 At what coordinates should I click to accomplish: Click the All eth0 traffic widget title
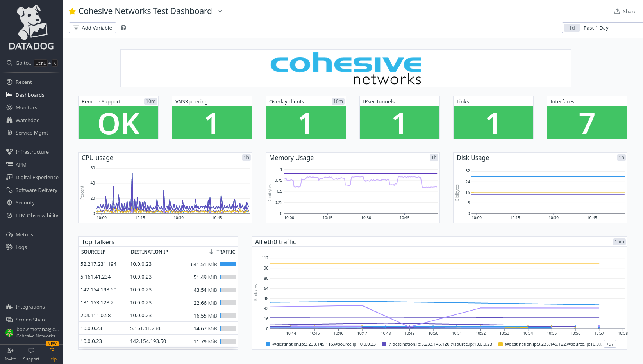275,242
